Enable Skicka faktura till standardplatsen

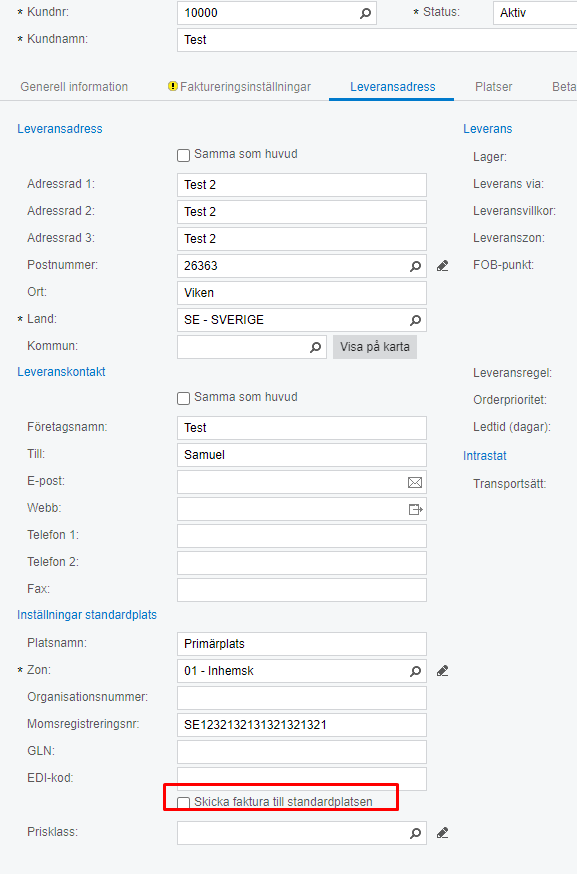[x=184, y=801]
